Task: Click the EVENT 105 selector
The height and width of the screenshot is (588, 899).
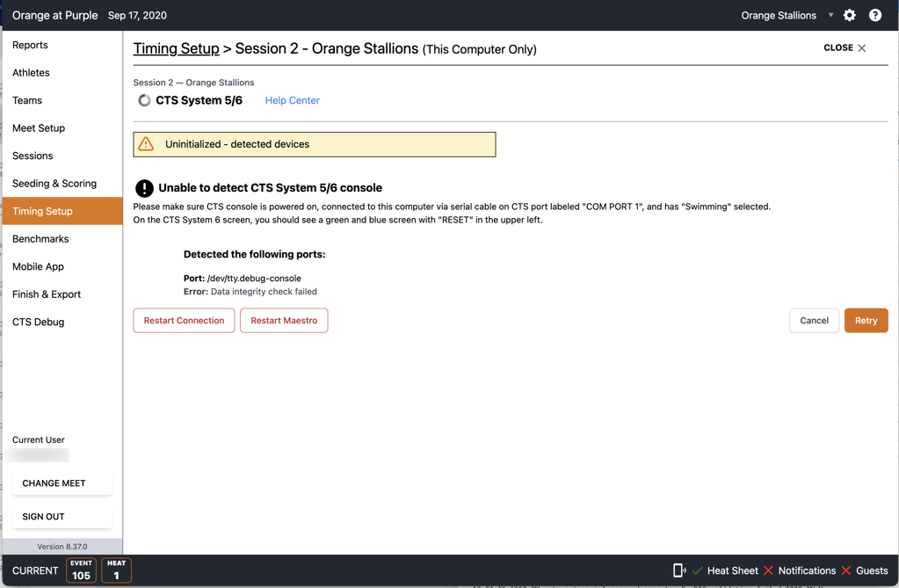Action: tap(81, 570)
